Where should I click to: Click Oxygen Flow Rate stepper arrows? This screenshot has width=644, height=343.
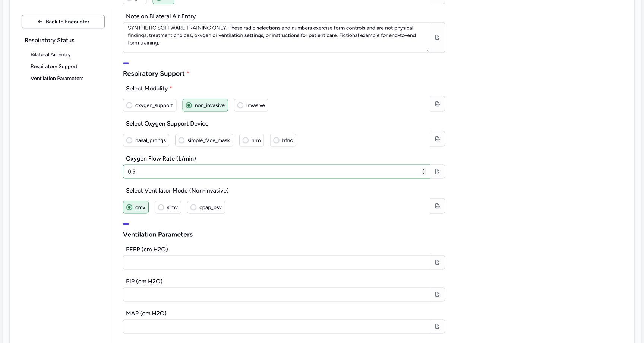pyautogui.click(x=423, y=172)
